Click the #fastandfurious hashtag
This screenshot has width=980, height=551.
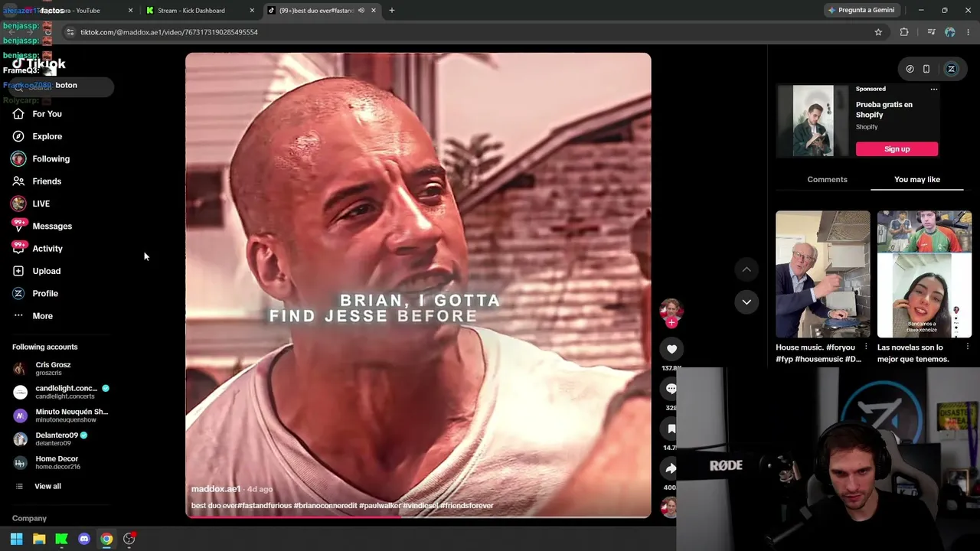tap(265, 506)
